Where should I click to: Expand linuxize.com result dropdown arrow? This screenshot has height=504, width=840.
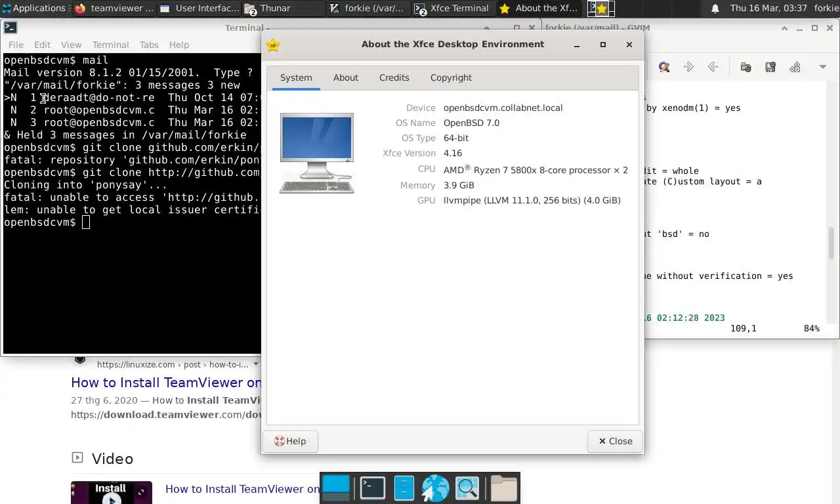point(256,364)
